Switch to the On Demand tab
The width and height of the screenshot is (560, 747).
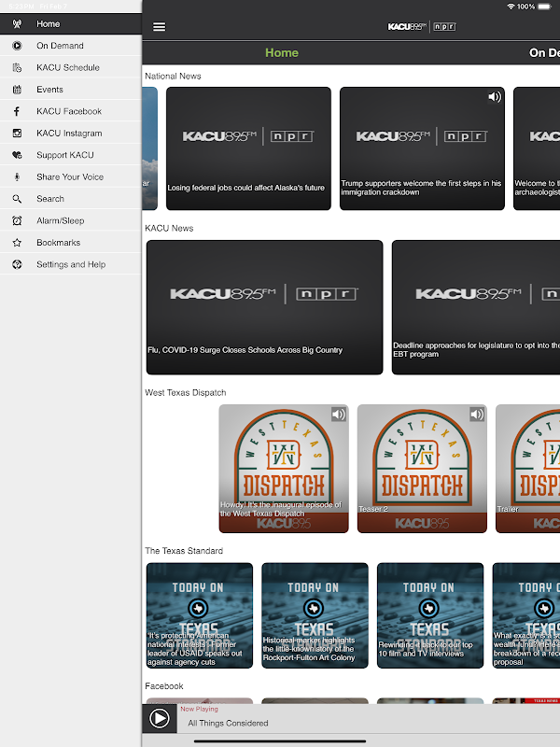(x=544, y=53)
